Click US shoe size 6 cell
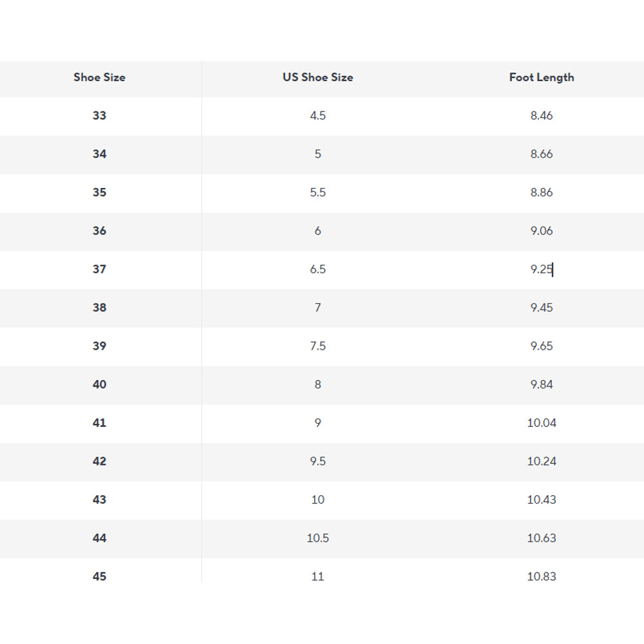This screenshot has width=644, height=644. click(x=317, y=231)
